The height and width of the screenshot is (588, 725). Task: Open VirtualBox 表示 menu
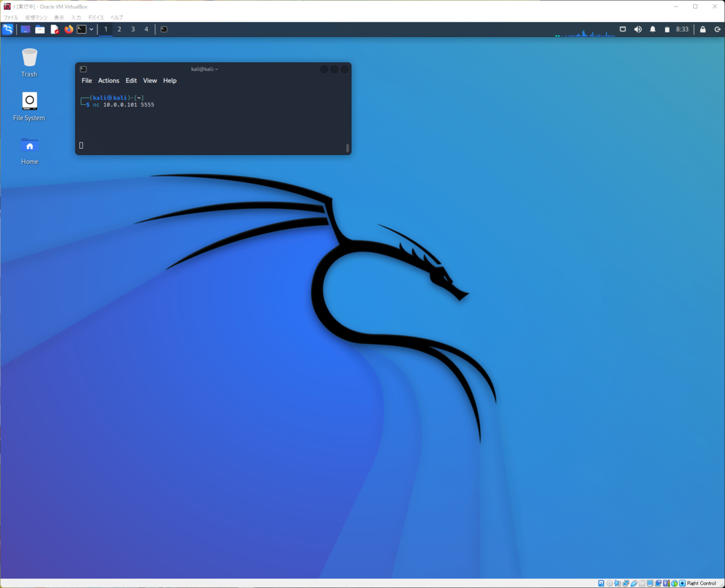click(59, 18)
